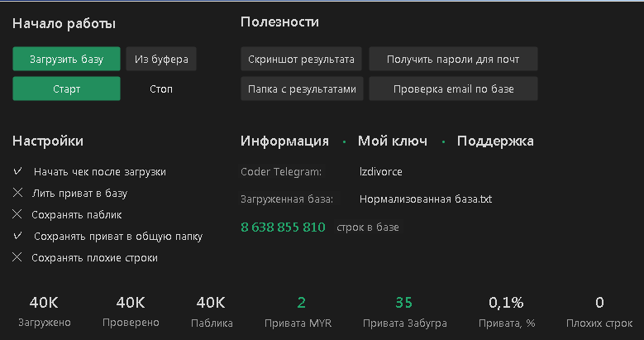Stop the process with 'Стоп'

161,89
